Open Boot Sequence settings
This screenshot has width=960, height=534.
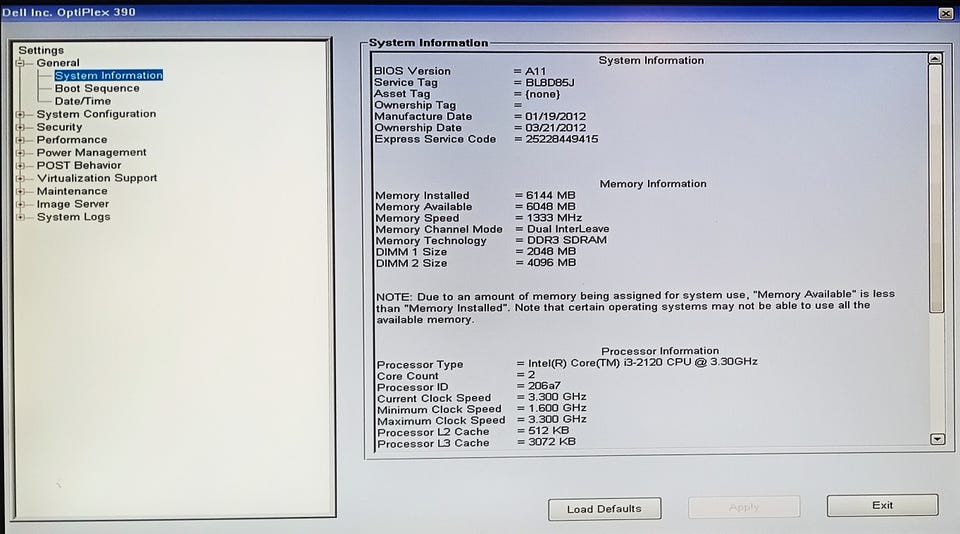pos(97,88)
